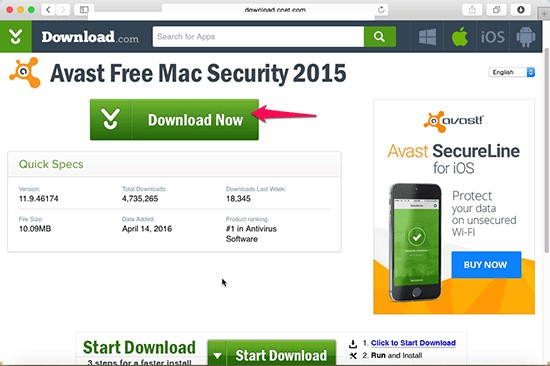Image resolution: width=550 pixels, height=366 pixels.
Task: Open the English language dropdown
Action: pos(512,72)
